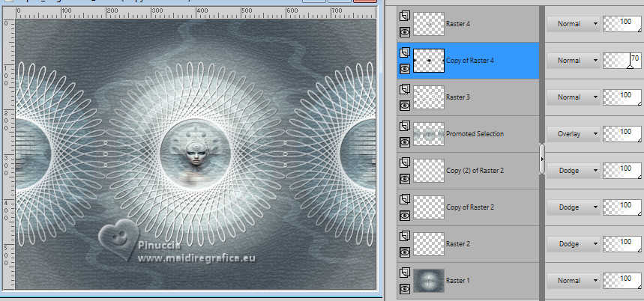
Task: Click the 400 mark on the horizontal ruler
Action: [x=201, y=10]
